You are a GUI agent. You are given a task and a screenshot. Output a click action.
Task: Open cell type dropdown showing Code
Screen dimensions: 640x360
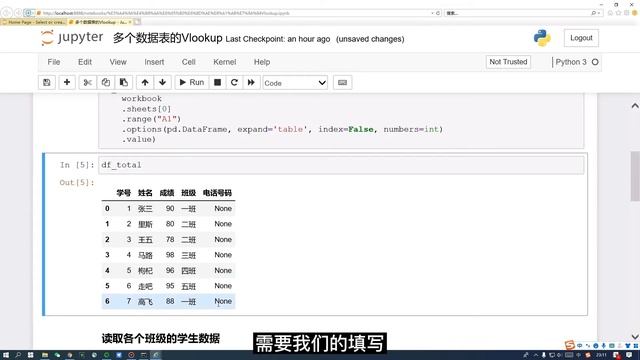(x=295, y=83)
